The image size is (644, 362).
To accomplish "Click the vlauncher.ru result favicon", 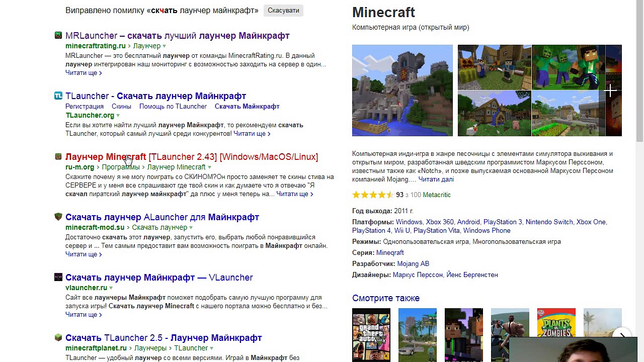I will [58, 277].
